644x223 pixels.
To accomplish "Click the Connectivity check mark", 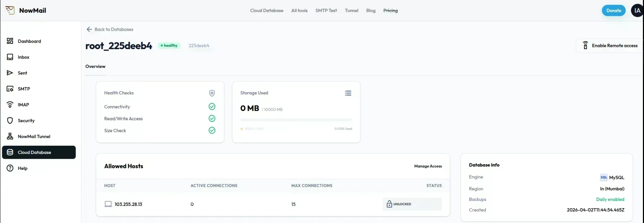I will (x=212, y=107).
